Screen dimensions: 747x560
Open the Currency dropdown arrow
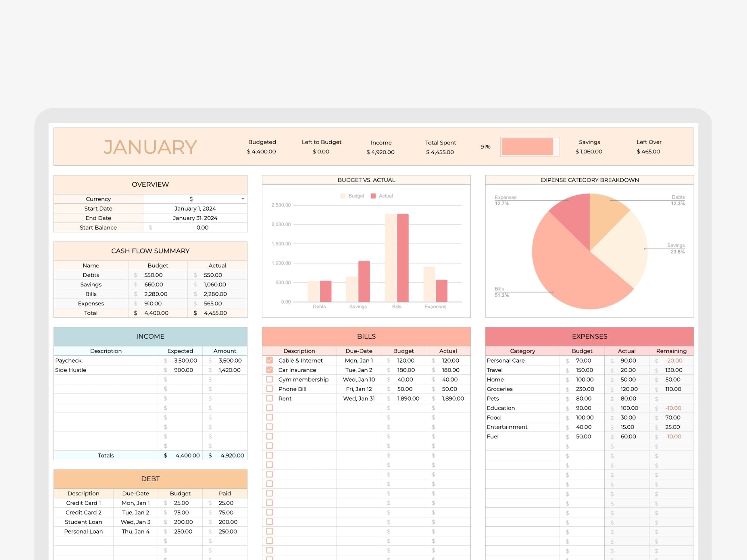[243, 199]
